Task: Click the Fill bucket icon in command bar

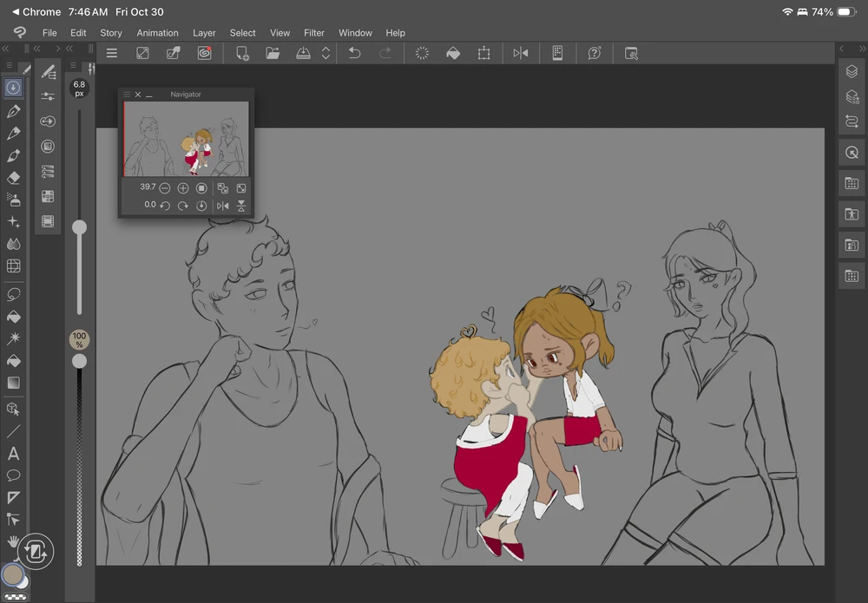Action: [453, 53]
